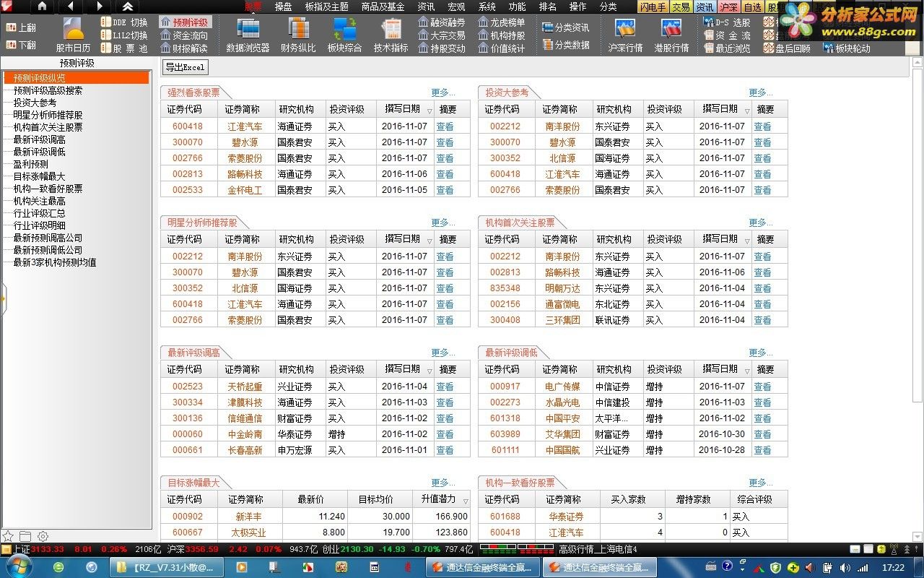Viewport: 924px width, 578px height.
Task: Open 沪深行情 market quotes
Action: pos(625,35)
